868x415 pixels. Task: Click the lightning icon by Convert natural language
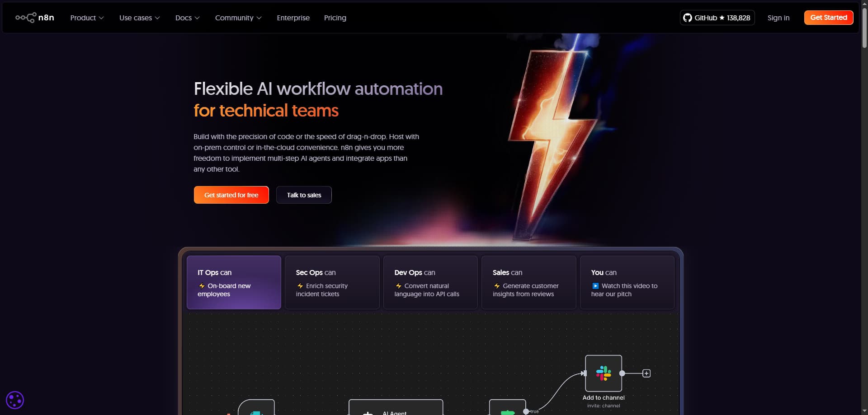[399, 286]
